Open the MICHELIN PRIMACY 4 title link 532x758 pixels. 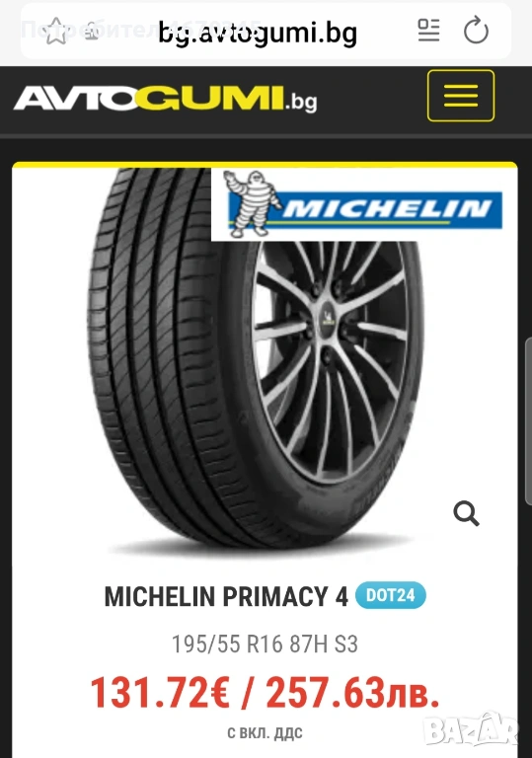click(x=226, y=596)
